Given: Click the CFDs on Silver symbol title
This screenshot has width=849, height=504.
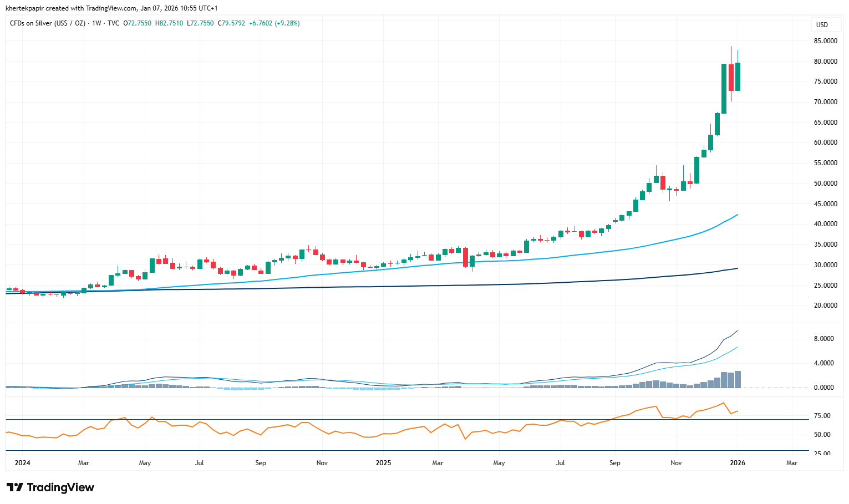Looking at the screenshot, I should coord(48,23).
